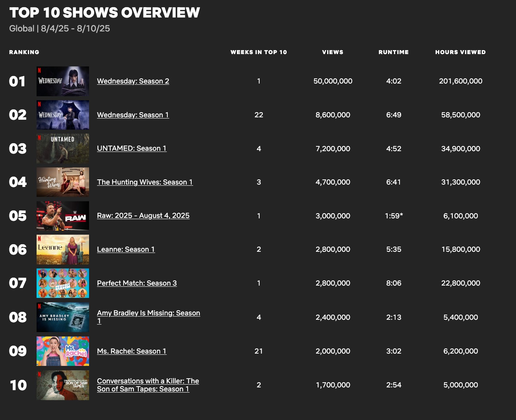The height and width of the screenshot is (420, 516).
Task: Open Conversations with a Killer: Son of Sam link
Action: (x=148, y=385)
